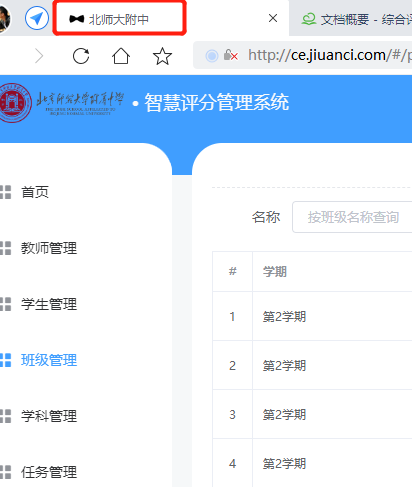Switch to the 北师大附中 tab
Screen dimensions: 412x487
click(119, 19)
